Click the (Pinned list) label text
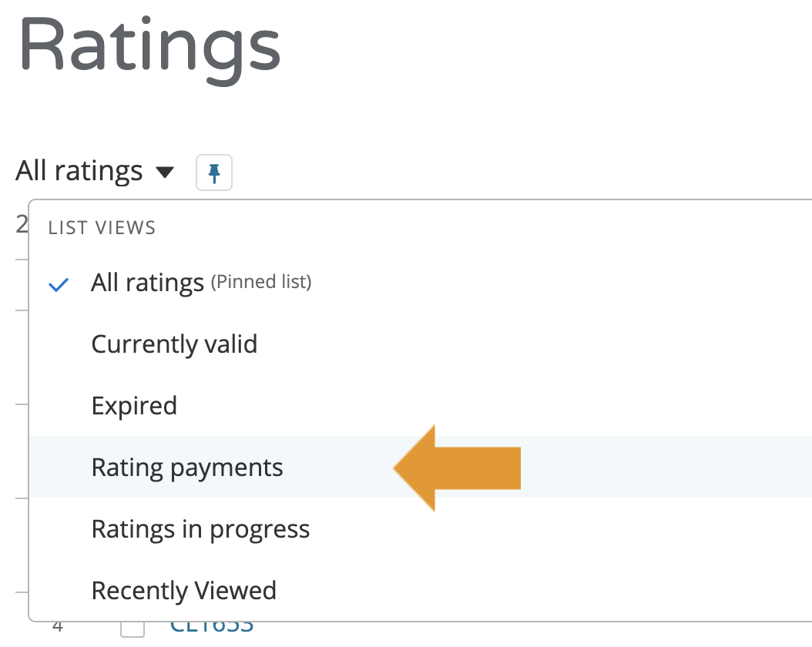This screenshot has width=812, height=647. tap(261, 283)
